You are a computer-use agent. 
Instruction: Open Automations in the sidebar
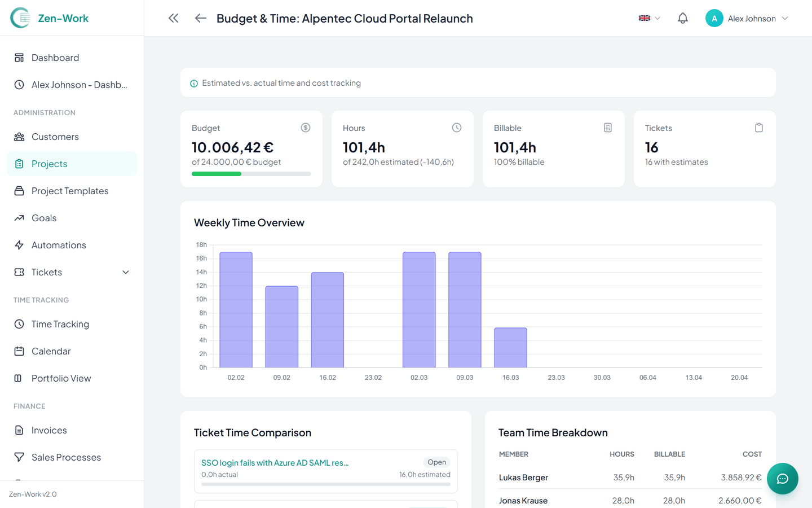(x=72, y=245)
